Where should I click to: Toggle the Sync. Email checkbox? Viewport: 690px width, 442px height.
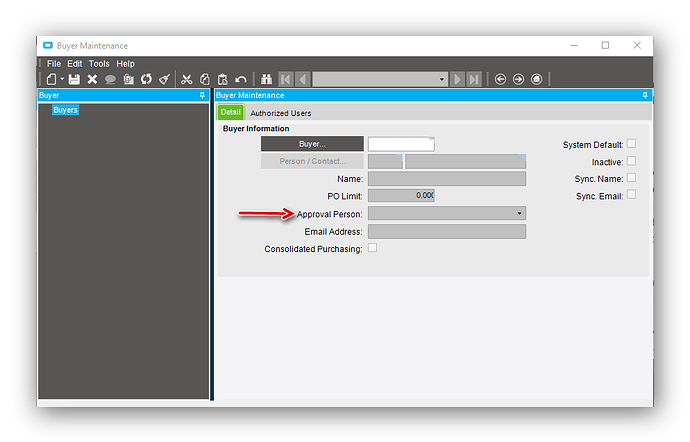click(x=631, y=195)
